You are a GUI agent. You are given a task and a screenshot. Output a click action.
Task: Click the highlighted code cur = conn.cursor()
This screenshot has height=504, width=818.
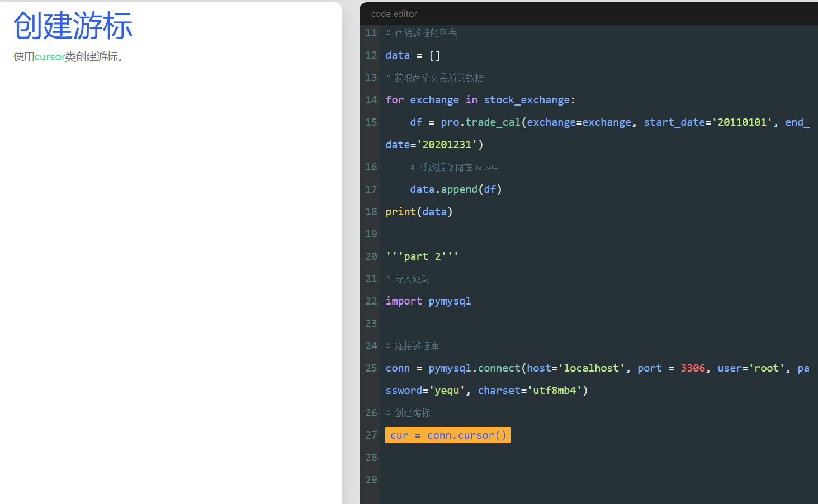(x=448, y=435)
